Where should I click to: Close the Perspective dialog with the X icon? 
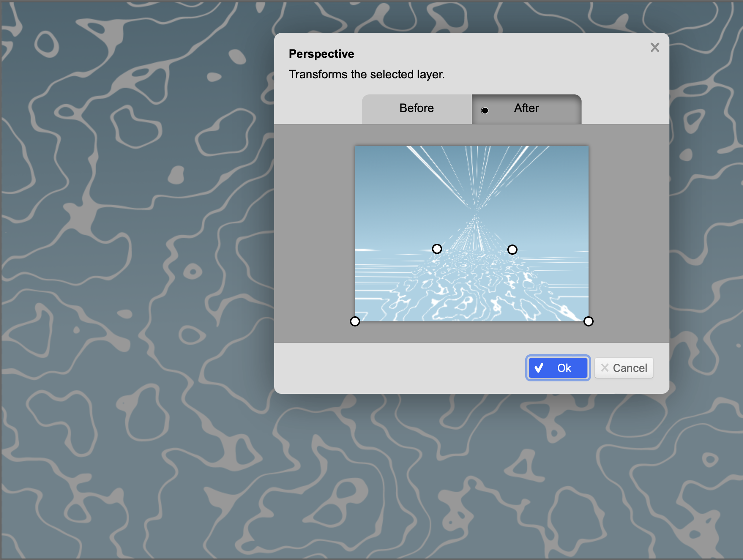tap(655, 47)
